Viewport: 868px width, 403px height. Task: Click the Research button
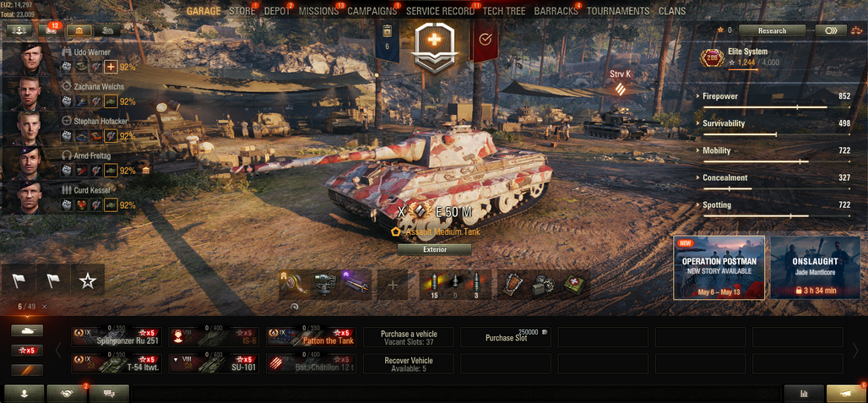(772, 30)
